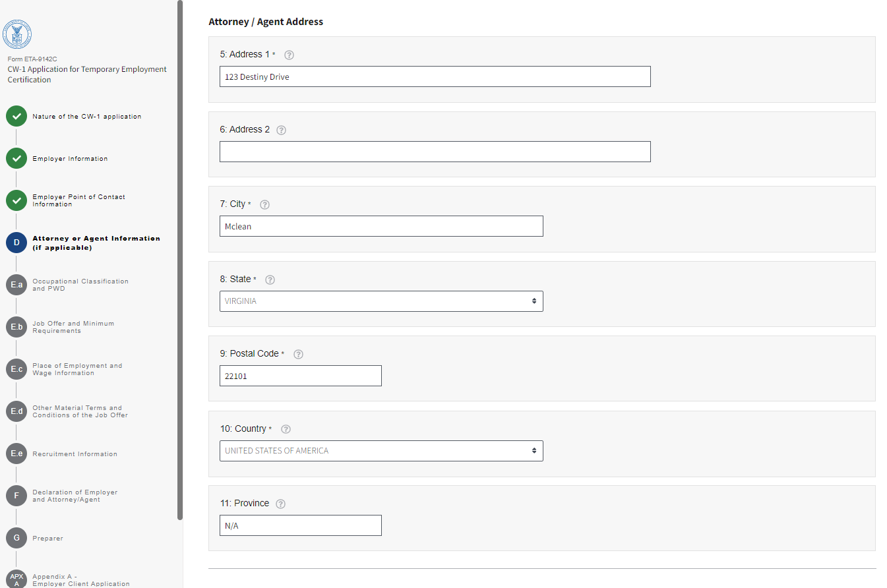Viewport: 887px width, 588px height.
Task: Show help for the State field
Action: tap(270, 279)
